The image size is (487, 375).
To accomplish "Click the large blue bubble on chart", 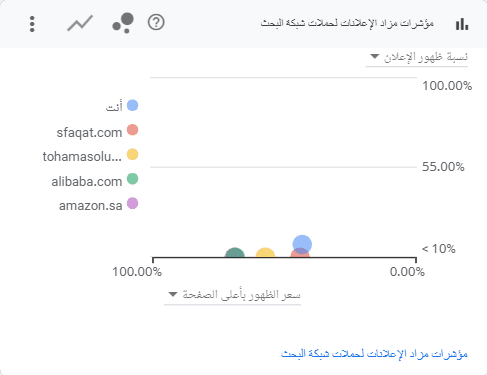I will click(302, 244).
